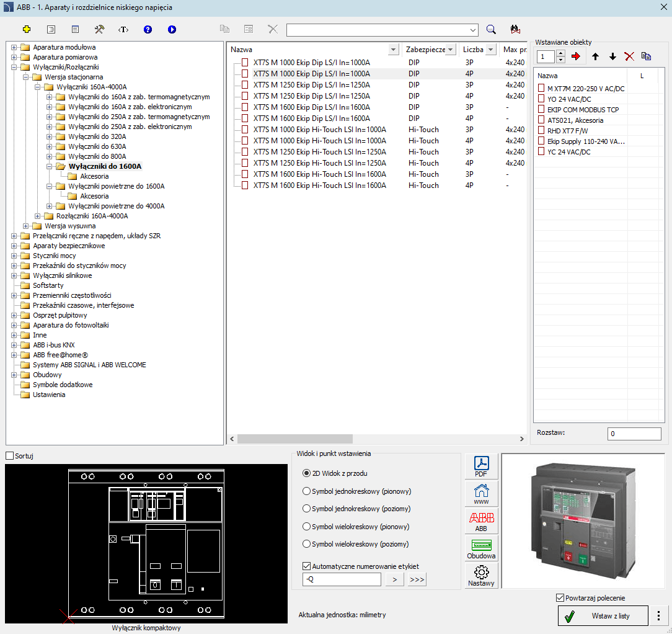Select Symbol wielokreskowy (poziomy)
This screenshot has width=672, height=634.
(x=306, y=544)
